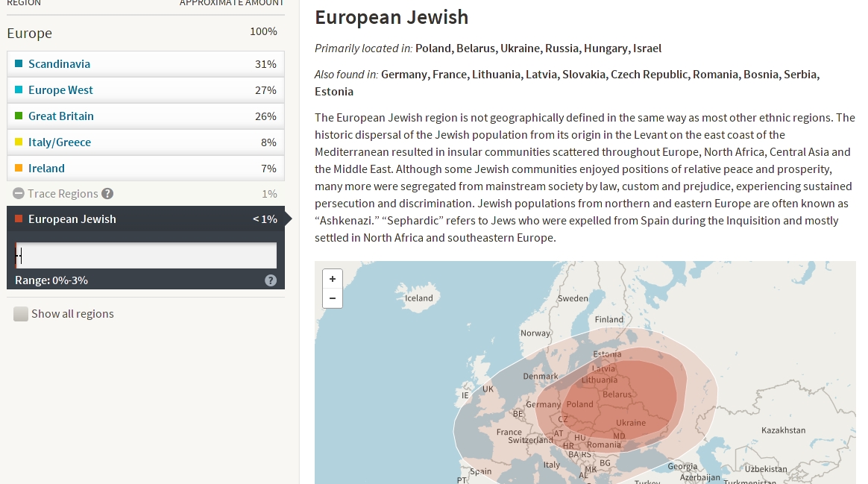Click Lithuania label on the map

point(599,380)
